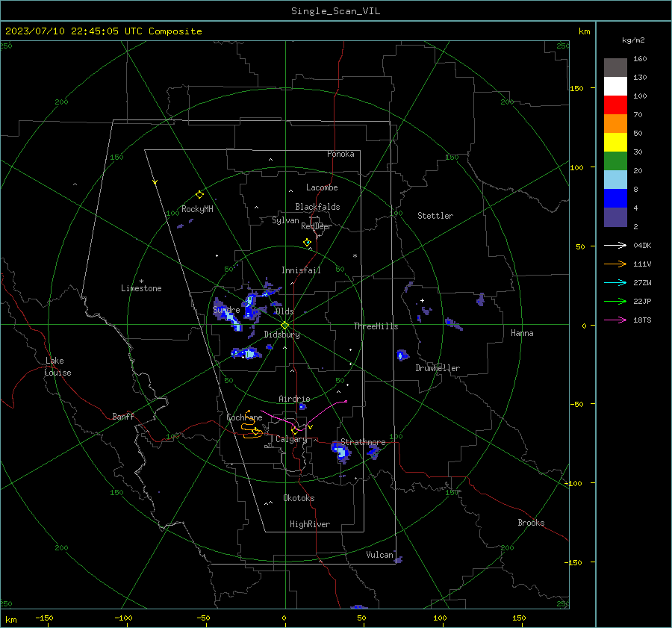Click the HighRiver city label
The height and width of the screenshot is (628, 672).
click(x=310, y=524)
